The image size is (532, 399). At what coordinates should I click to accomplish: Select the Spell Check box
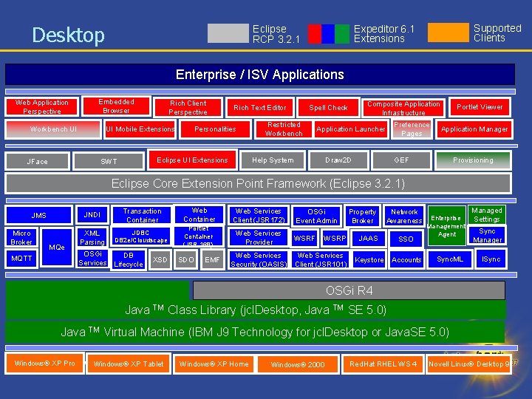point(328,108)
